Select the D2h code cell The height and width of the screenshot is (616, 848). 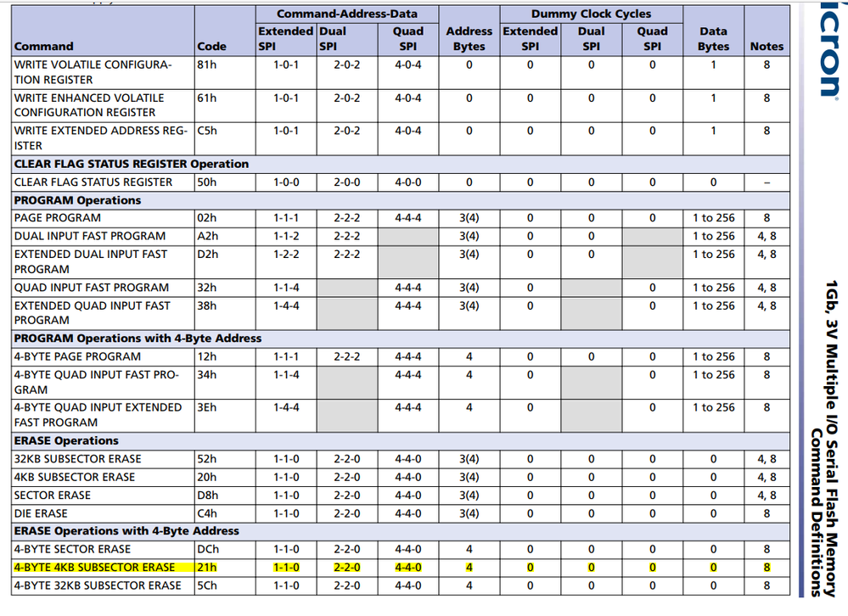(225, 262)
